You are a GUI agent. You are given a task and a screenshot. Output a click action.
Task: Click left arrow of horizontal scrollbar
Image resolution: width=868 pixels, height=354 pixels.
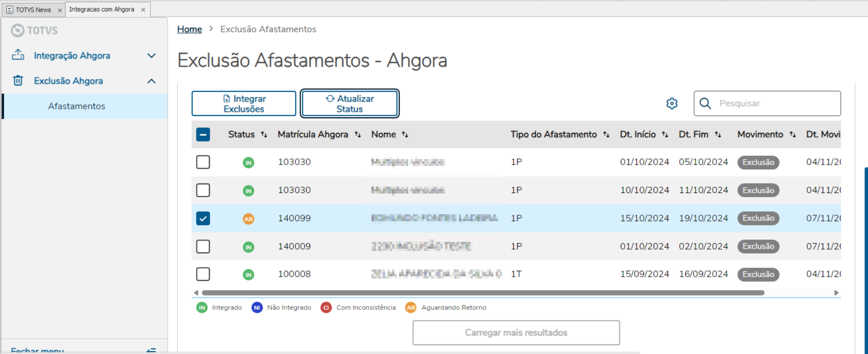point(196,293)
